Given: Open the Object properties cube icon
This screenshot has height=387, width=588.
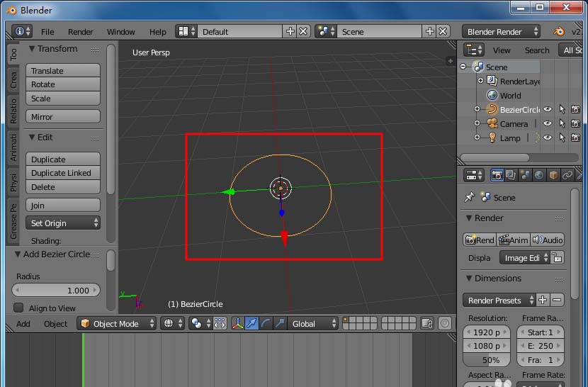Looking at the screenshot, I should pyautogui.click(x=553, y=175).
